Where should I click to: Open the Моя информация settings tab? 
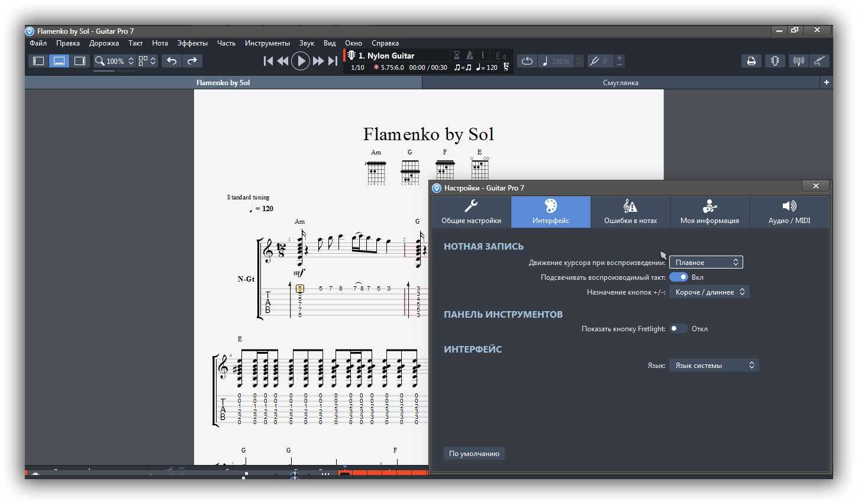click(x=709, y=212)
